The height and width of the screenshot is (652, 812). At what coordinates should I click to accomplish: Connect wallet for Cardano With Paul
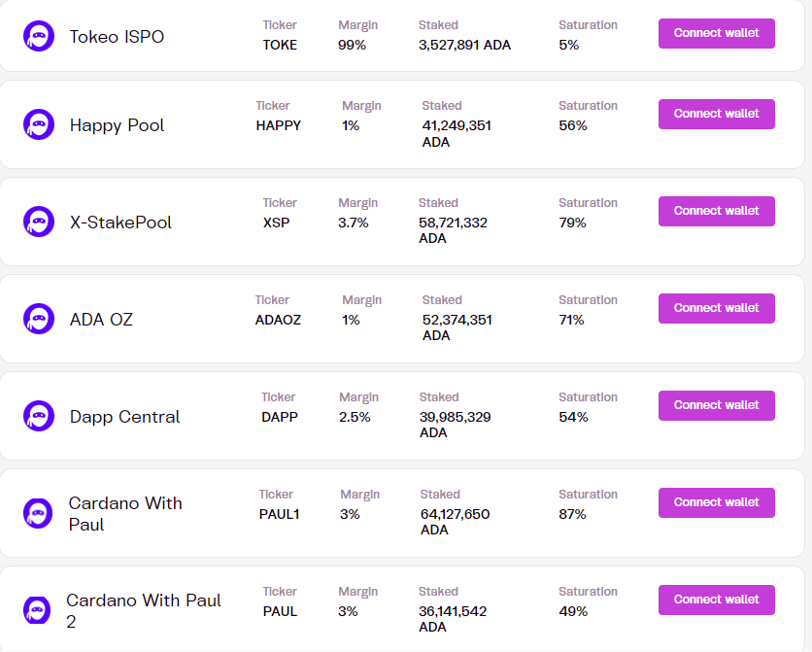(716, 502)
